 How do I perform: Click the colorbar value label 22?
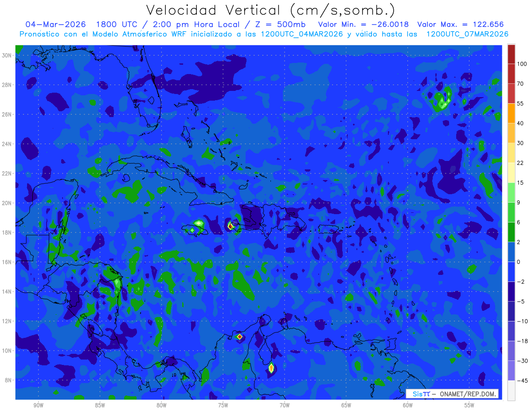[x=520, y=163]
